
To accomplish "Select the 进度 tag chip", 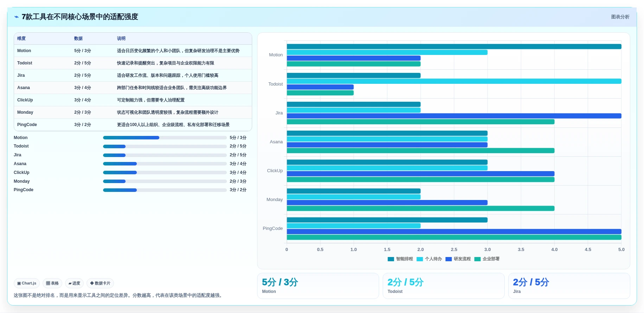I will 74,283.
